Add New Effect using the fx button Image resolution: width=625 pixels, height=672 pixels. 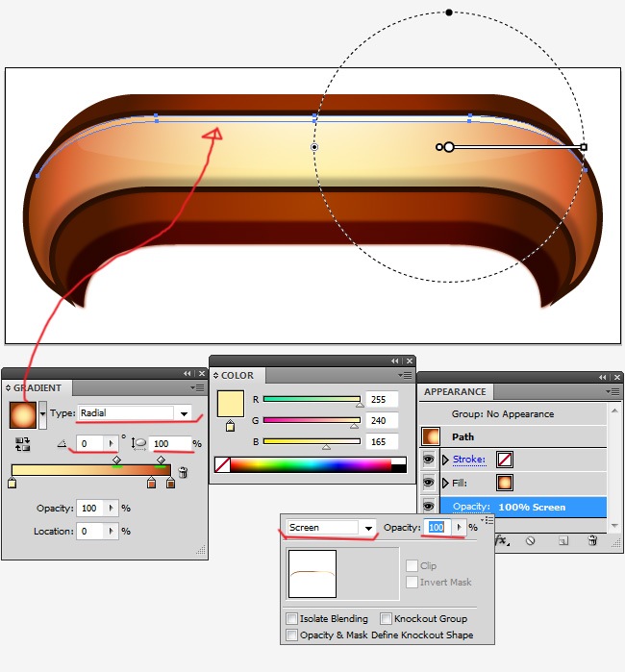click(x=502, y=540)
